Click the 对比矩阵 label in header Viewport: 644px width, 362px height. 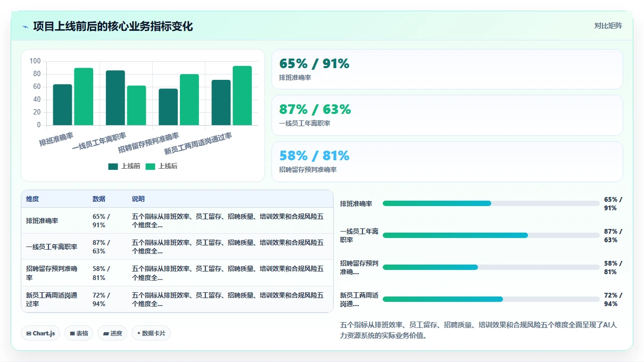608,26
